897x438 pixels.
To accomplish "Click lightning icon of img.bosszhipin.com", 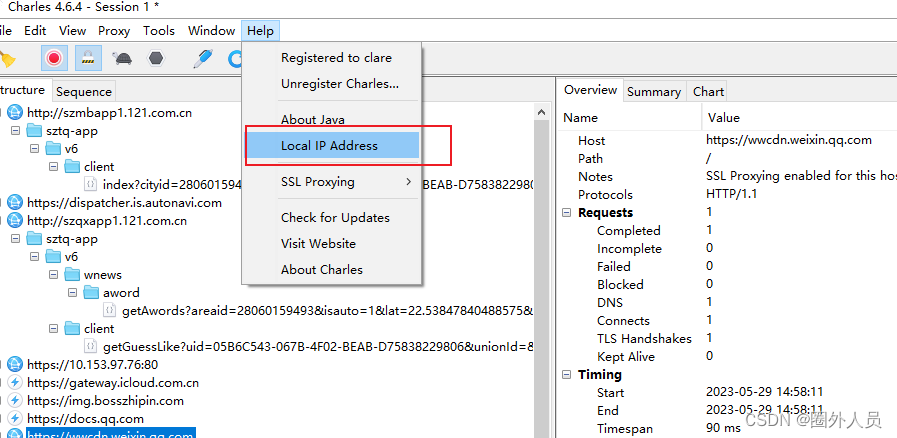I will point(15,400).
